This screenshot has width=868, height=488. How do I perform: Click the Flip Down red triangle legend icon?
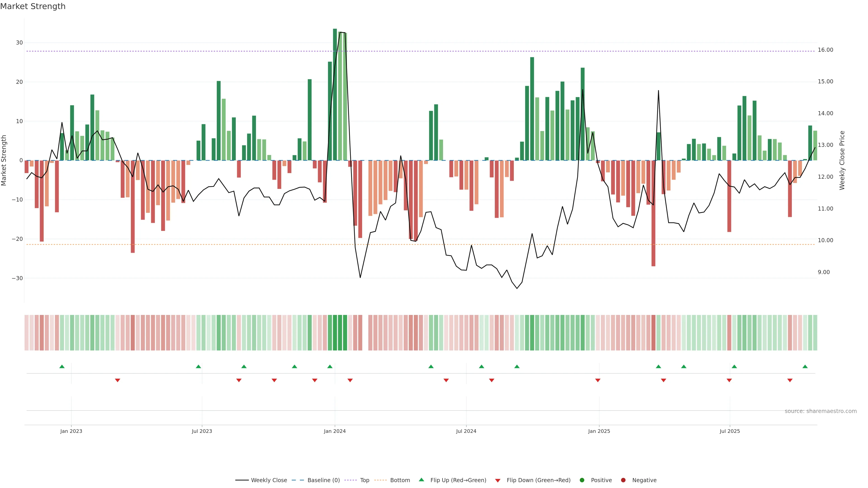pyautogui.click(x=498, y=481)
